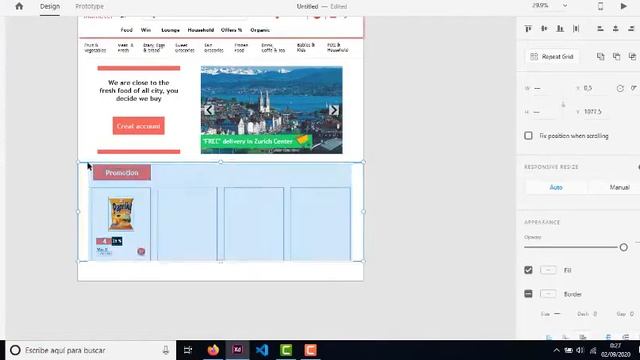The image size is (640, 360).
Task: Open the green Camtasia taskbar icon
Action: tap(286, 350)
